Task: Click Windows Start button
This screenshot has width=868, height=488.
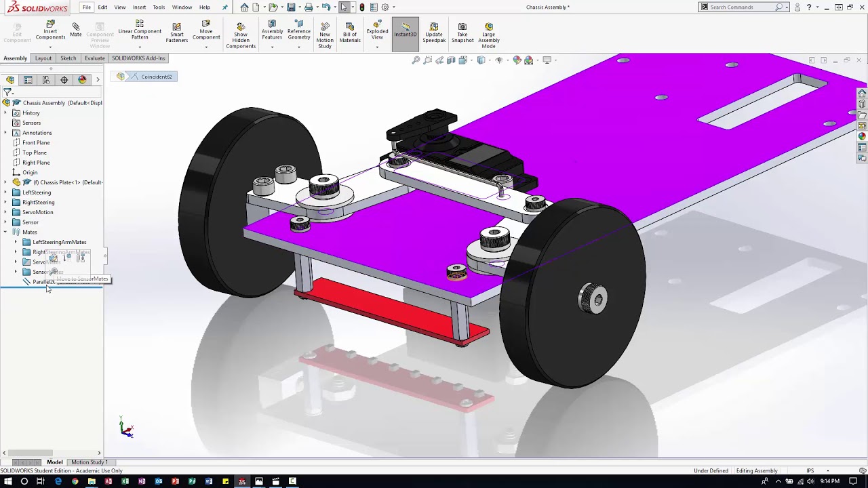Action: click(x=7, y=481)
